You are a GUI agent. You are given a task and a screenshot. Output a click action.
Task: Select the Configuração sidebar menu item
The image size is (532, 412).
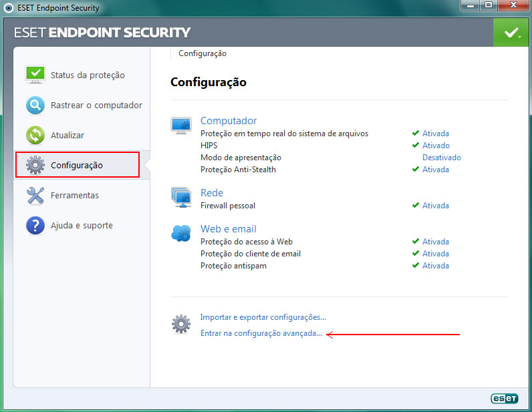(x=77, y=165)
